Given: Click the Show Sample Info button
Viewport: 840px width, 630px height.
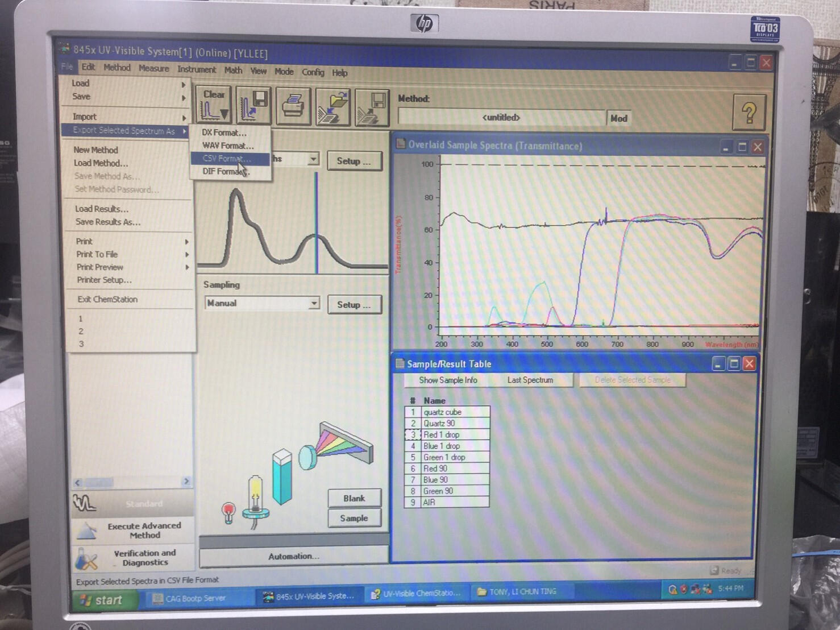Looking at the screenshot, I should (x=448, y=380).
